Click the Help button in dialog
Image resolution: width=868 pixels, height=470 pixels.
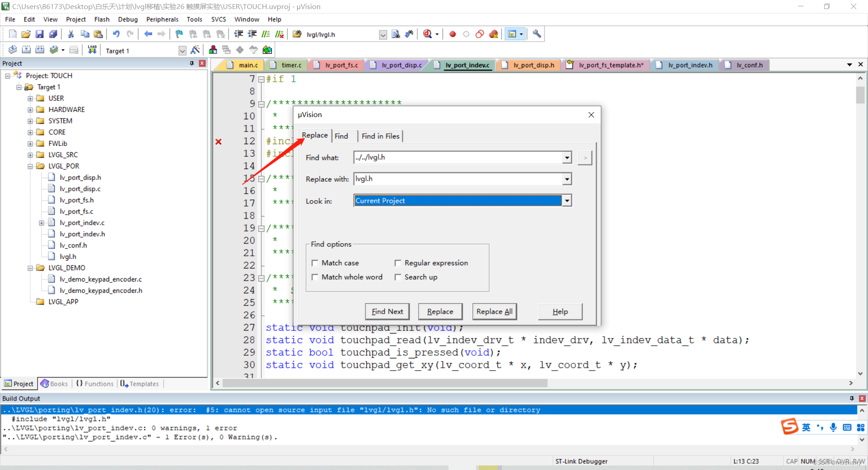tap(560, 311)
